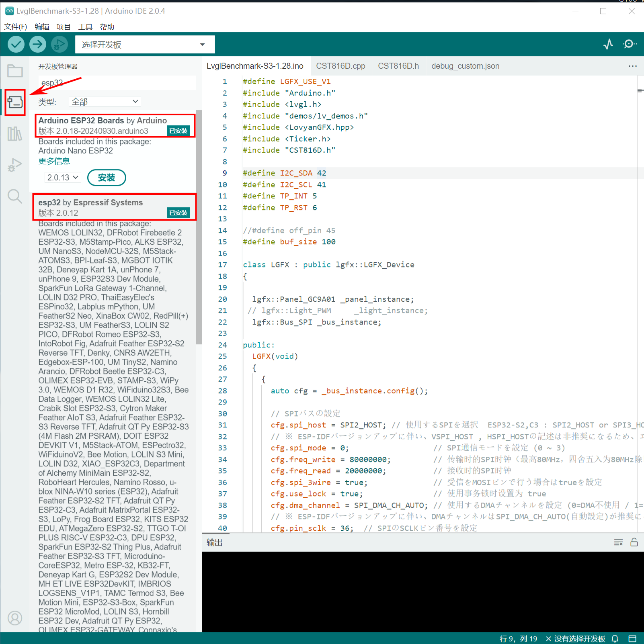The image size is (644, 644).
Task: Click the 开发板管理器 panel heading
Action: coord(58,67)
